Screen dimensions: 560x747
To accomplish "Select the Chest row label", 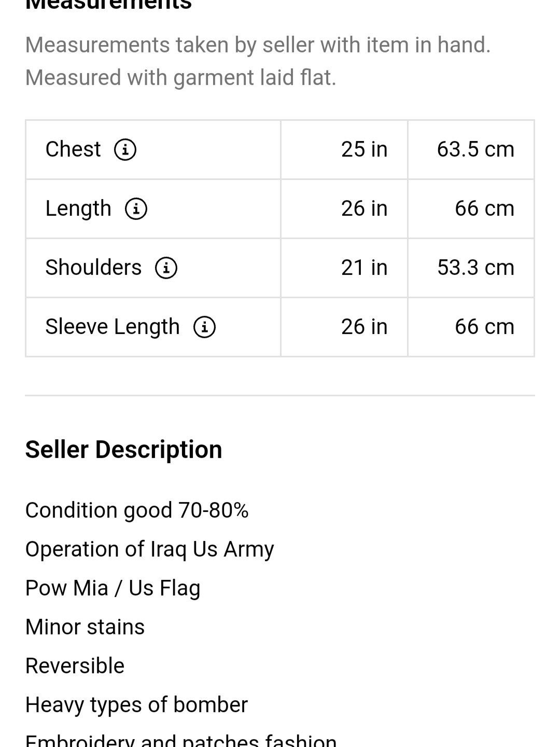I will coord(73,149).
